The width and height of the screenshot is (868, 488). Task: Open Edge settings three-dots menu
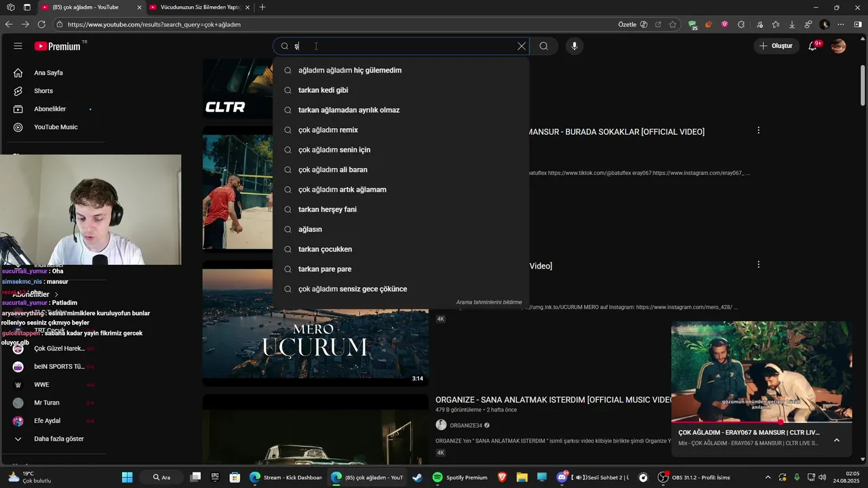pyautogui.click(x=841, y=24)
